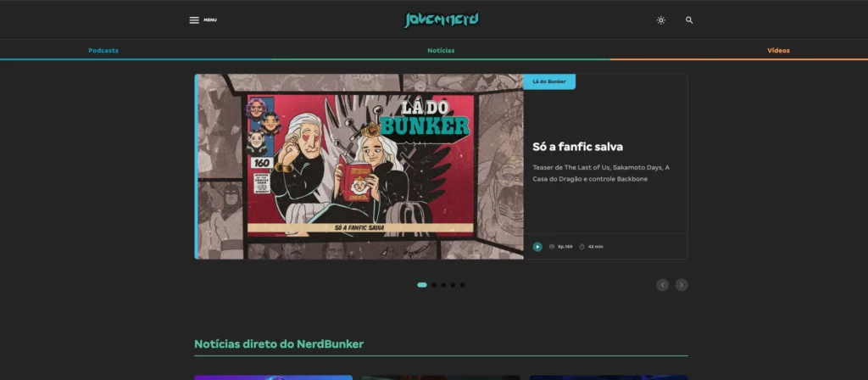Jump to the second carousel dot

point(434,285)
